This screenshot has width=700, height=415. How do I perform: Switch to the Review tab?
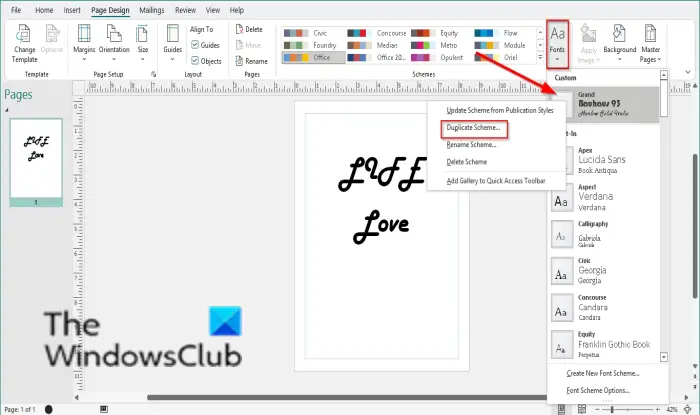click(185, 10)
